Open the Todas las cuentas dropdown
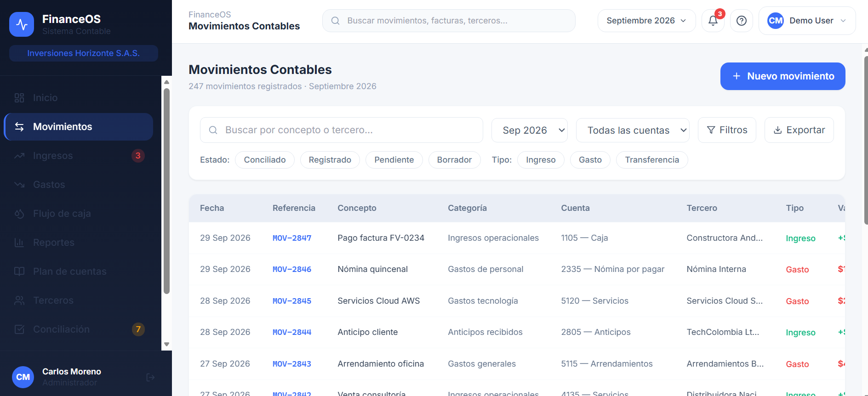 coord(633,130)
